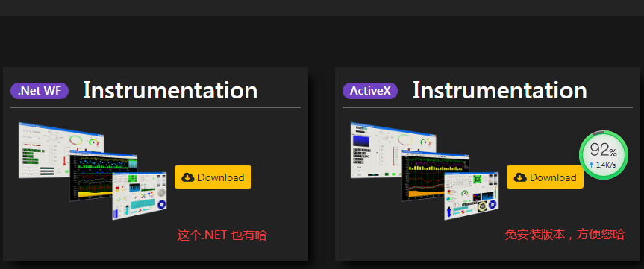Click the Instrumentation heading beside .Net WF
Image resolution: width=644 pixels, height=269 pixels.
pos(170,91)
